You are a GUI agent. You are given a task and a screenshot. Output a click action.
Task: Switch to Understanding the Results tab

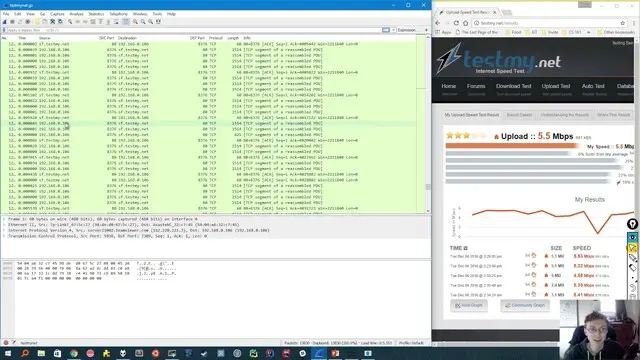tap(564, 115)
